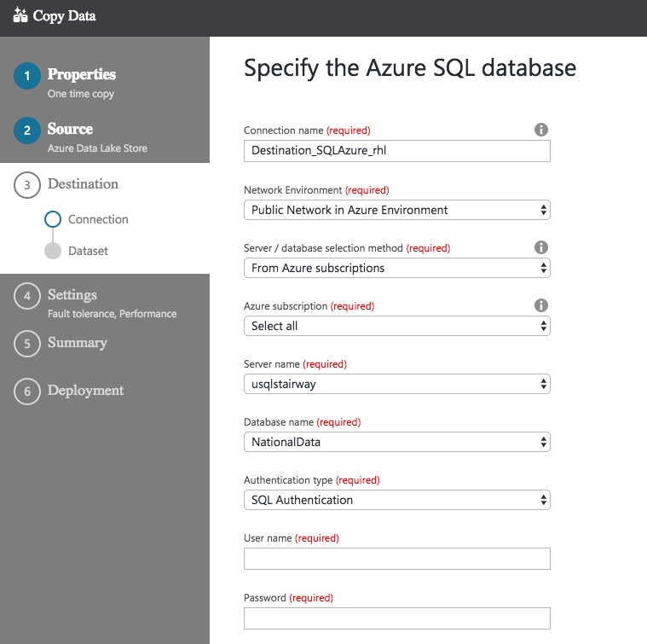
Task: Click into the Password field
Action: point(397,618)
